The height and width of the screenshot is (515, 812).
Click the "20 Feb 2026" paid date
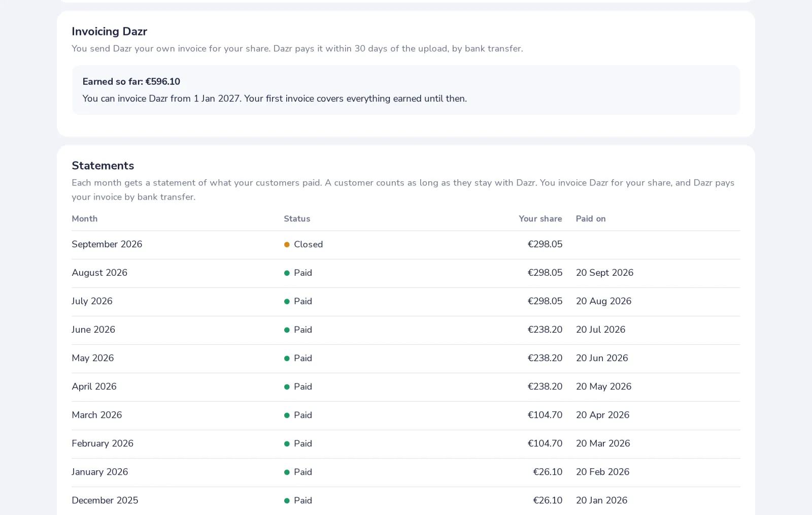tap(602, 472)
